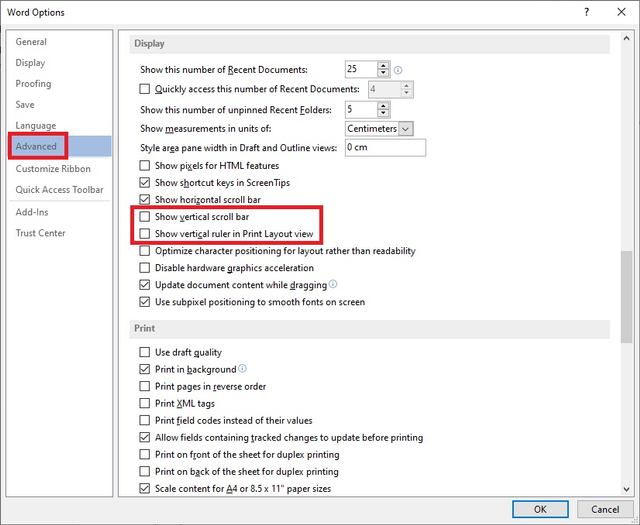Click Cancel to discard changes
Screen dimensions: 640x525
pyautogui.click(x=605, y=509)
